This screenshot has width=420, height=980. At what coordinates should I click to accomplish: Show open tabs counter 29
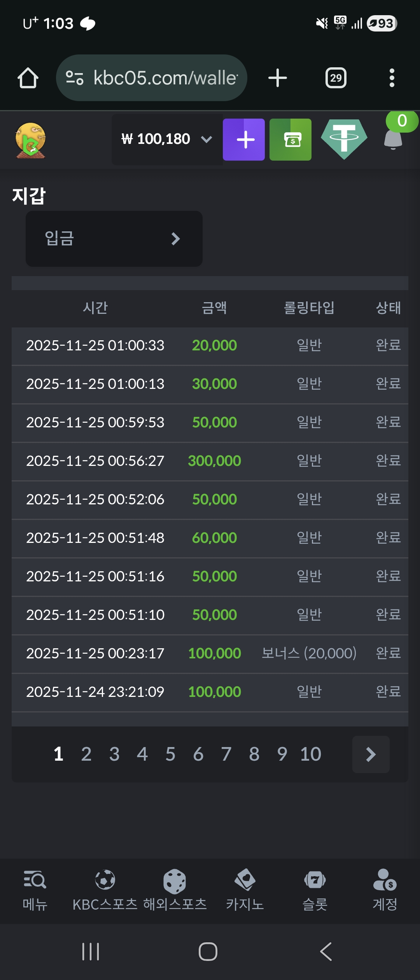tap(336, 78)
